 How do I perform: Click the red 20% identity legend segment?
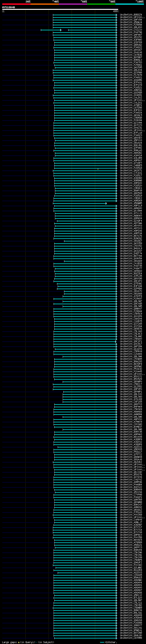pos(16,4)
